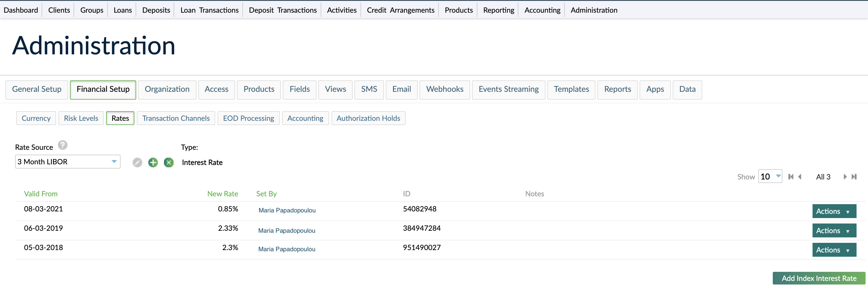Expand Actions for the 05-03-2018 rate
The height and width of the screenshot is (299, 868).
834,250
